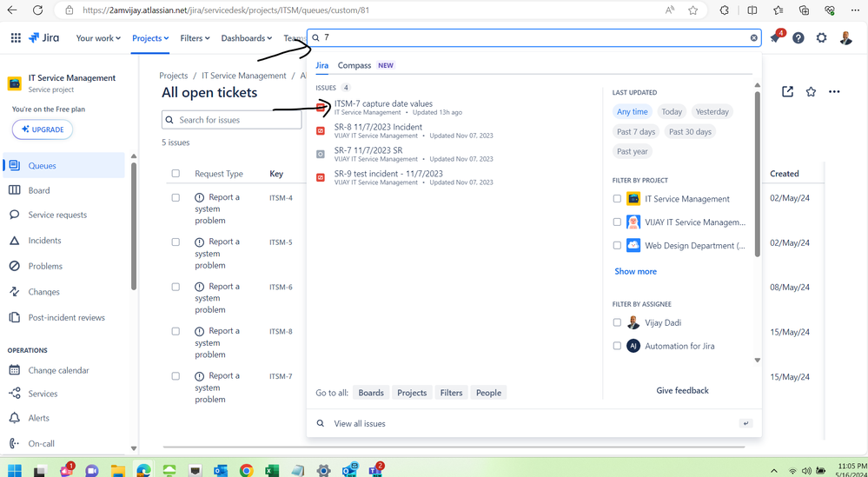
Task: Go to all People
Action: pos(489,393)
